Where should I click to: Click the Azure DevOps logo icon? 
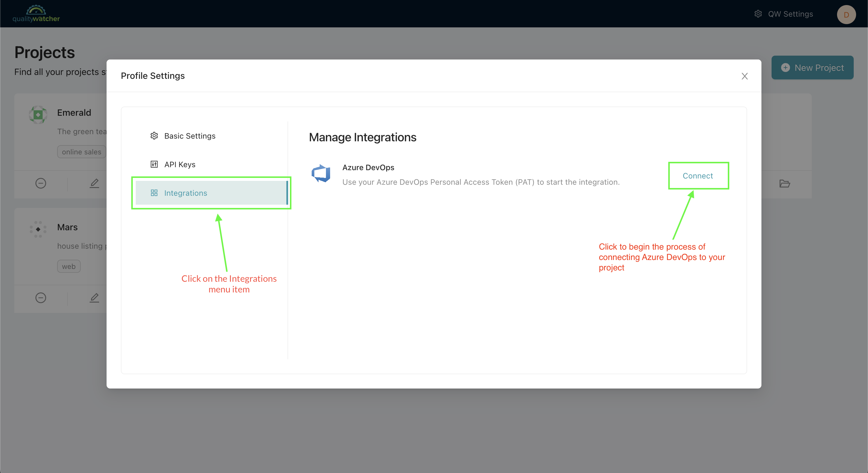click(321, 173)
